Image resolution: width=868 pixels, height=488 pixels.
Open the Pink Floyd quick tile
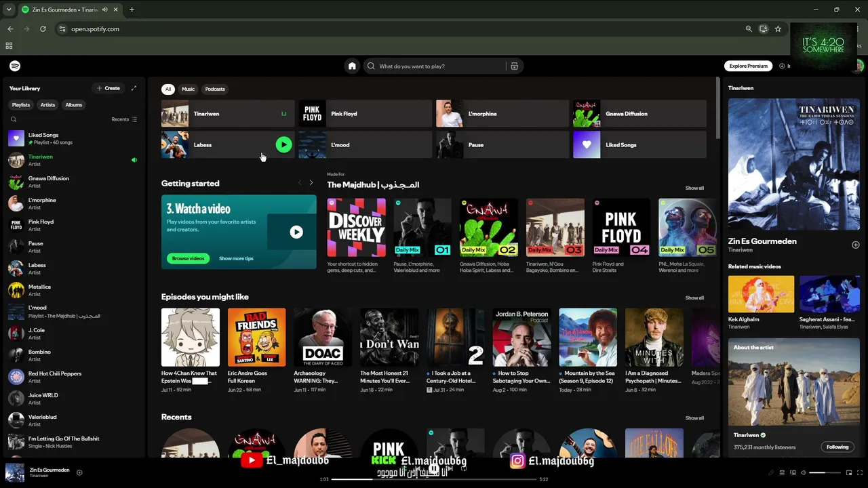pos(366,114)
